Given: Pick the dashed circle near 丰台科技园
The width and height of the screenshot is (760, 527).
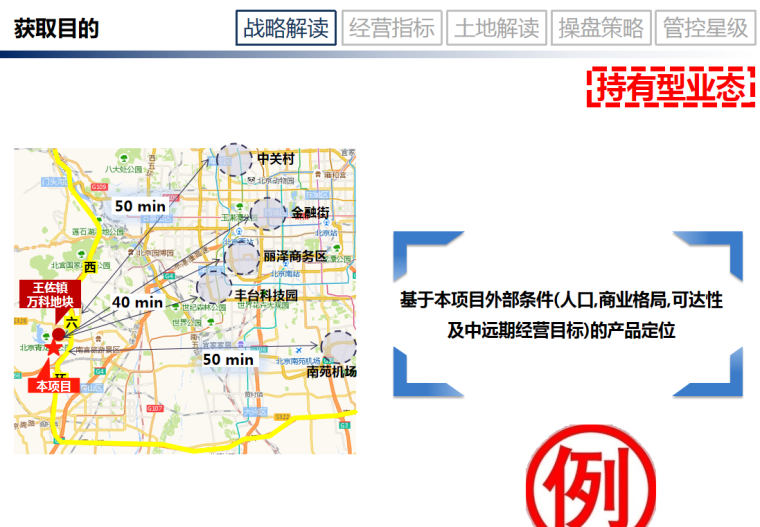Looking at the screenshot, I should (214, 289).
